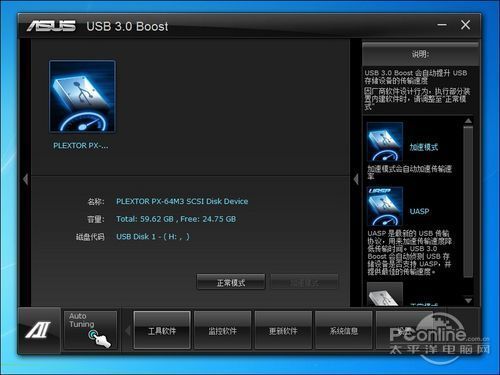Open the 设置 menu button
Screen dimensions: 500x375
coord(404,330)
